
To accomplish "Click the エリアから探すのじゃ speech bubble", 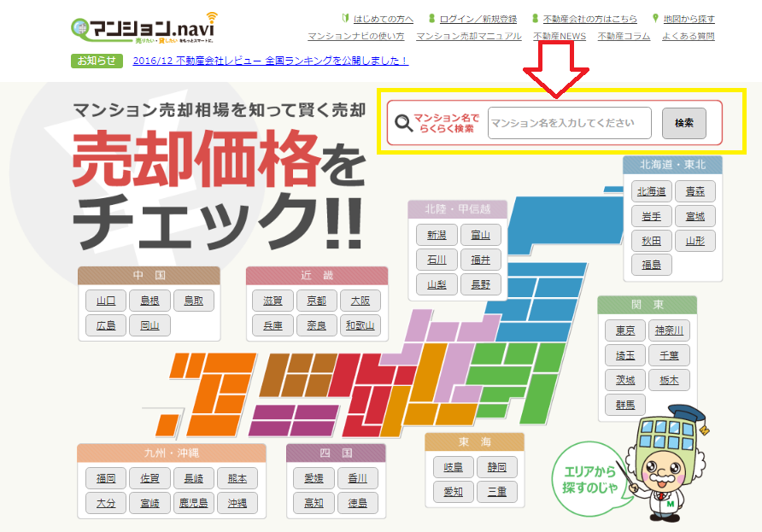I will (x=589, y=478).
